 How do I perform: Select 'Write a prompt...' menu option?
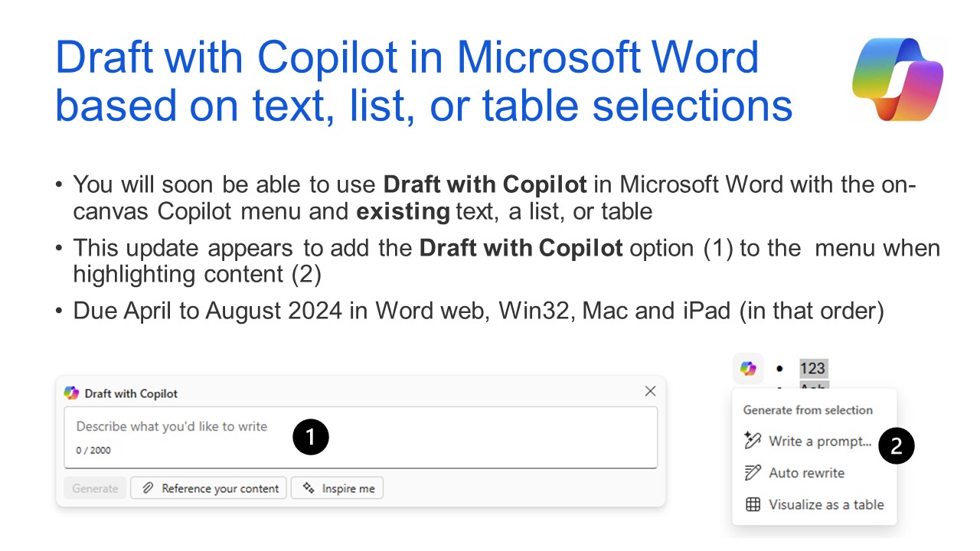(x=815, y=441)
